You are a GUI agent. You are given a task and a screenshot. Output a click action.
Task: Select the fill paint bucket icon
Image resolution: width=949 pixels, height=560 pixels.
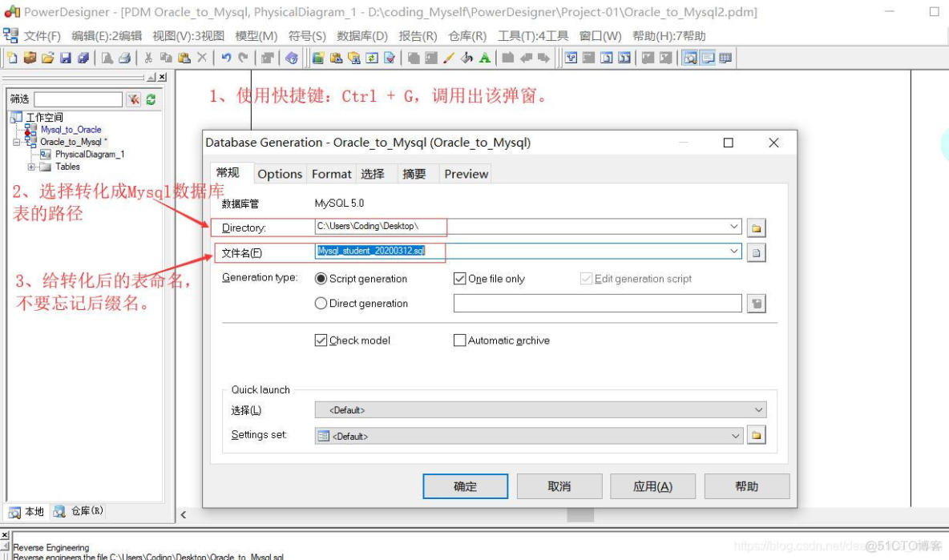coord(466,58)
